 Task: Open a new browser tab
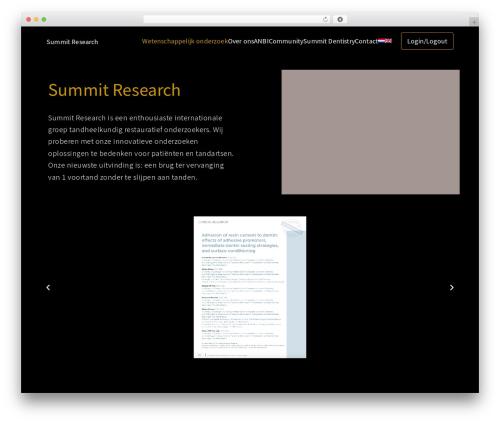coord(474,22)
